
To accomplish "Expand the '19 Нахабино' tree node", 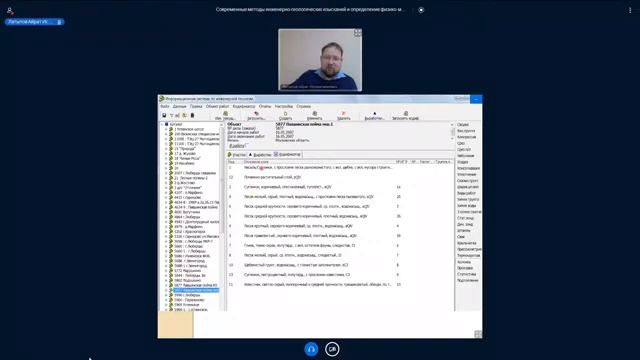I will point(166,163).
